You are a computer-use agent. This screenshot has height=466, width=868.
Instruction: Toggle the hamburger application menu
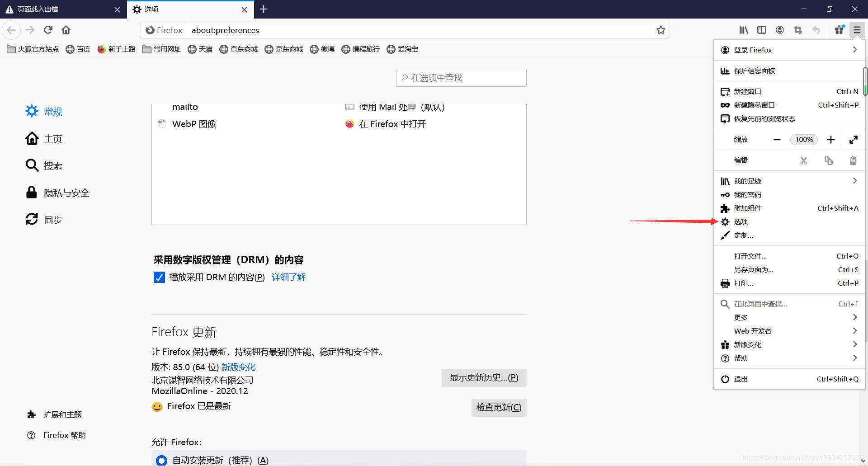coord(857,30)
